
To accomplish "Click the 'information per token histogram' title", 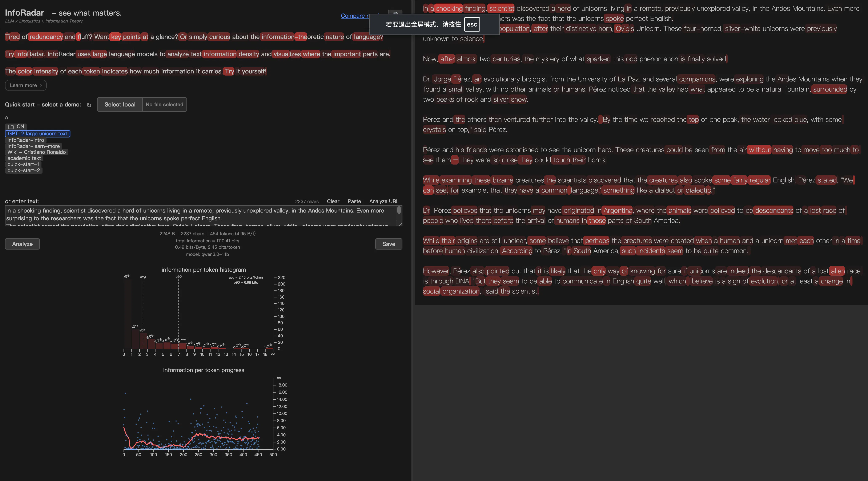I will point(204,270).
